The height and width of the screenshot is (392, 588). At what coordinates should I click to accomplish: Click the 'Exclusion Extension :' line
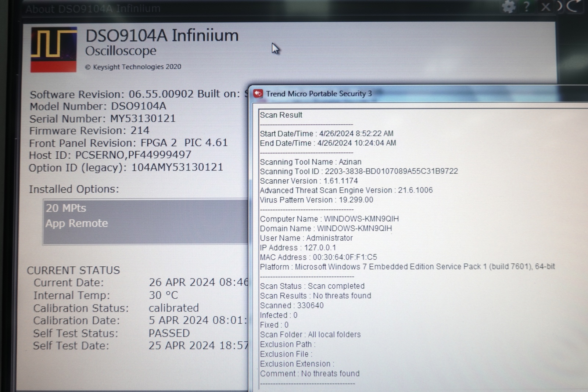pyautogui.click(x=297, y=364)
